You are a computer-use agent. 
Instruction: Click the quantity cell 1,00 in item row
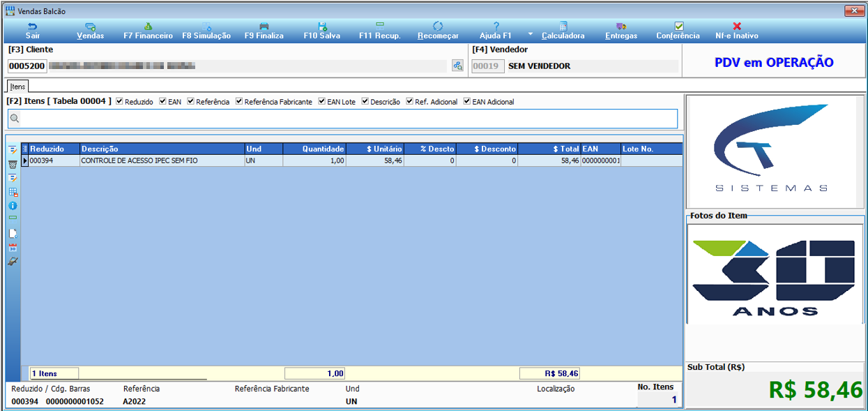point(314,160)
